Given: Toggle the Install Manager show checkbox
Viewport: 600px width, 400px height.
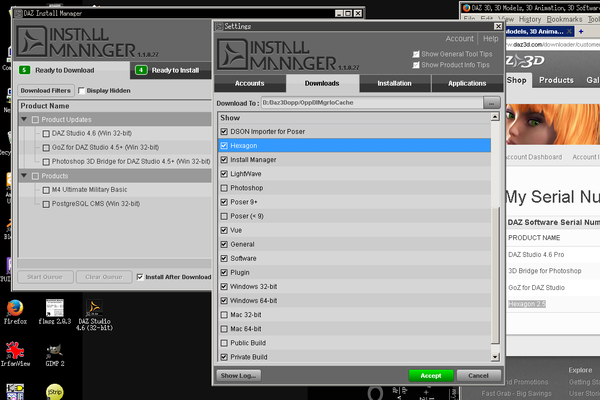Looking at the screenshot, I should (224, 160).
